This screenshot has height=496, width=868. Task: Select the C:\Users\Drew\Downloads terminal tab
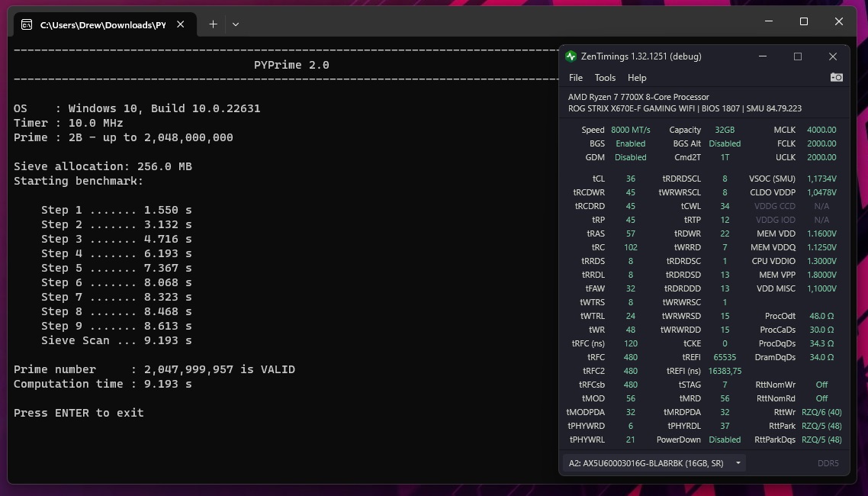tap(105, 24)
